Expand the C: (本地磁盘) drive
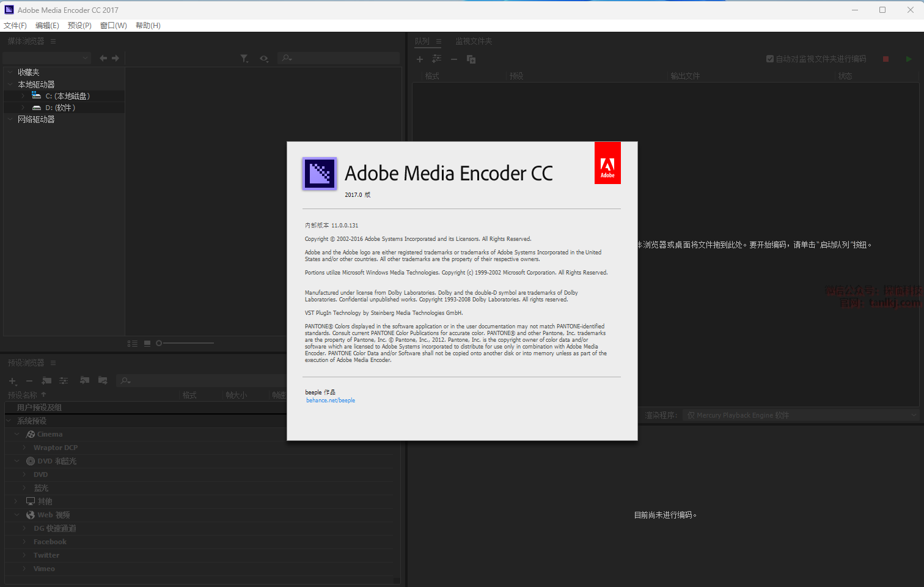The width and height of the screenshot is (924, 587). coord(23,96)
